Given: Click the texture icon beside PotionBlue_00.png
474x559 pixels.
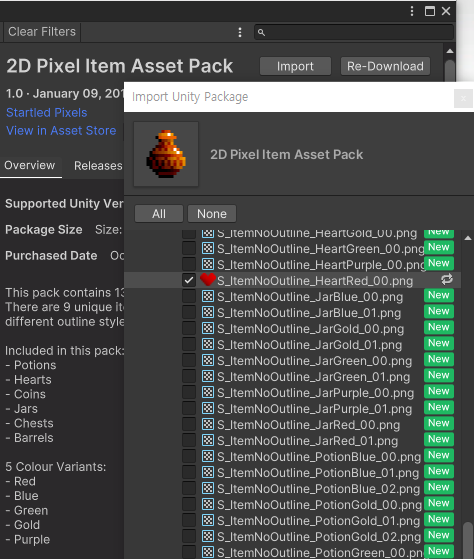Looking at the screenshot, I should click(208, 456).
